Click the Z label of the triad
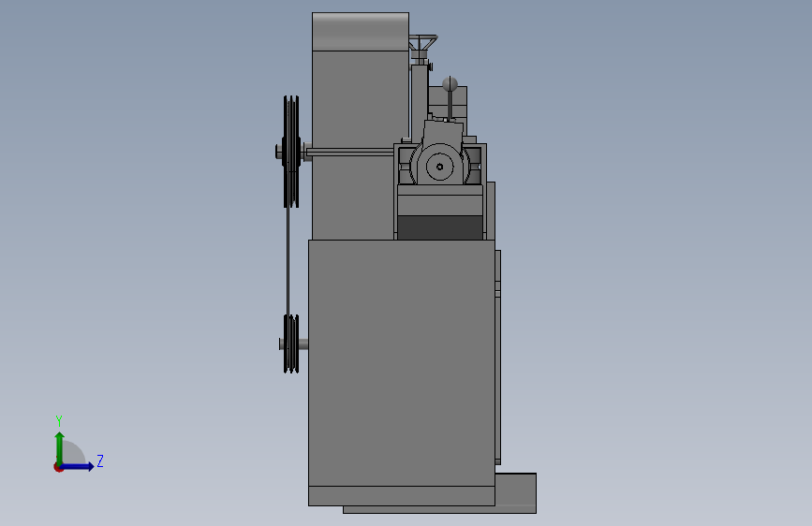 click(x=100, y=460)
